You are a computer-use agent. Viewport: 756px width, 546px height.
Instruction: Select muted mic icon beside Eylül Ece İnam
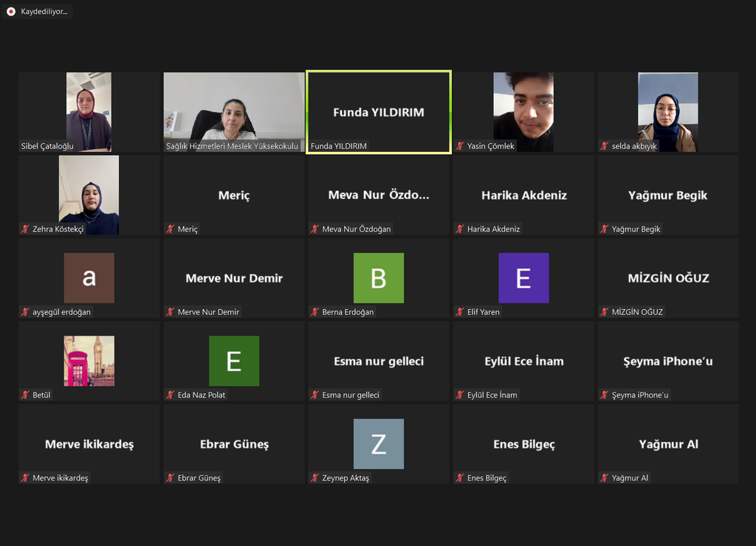pos(460,395)
